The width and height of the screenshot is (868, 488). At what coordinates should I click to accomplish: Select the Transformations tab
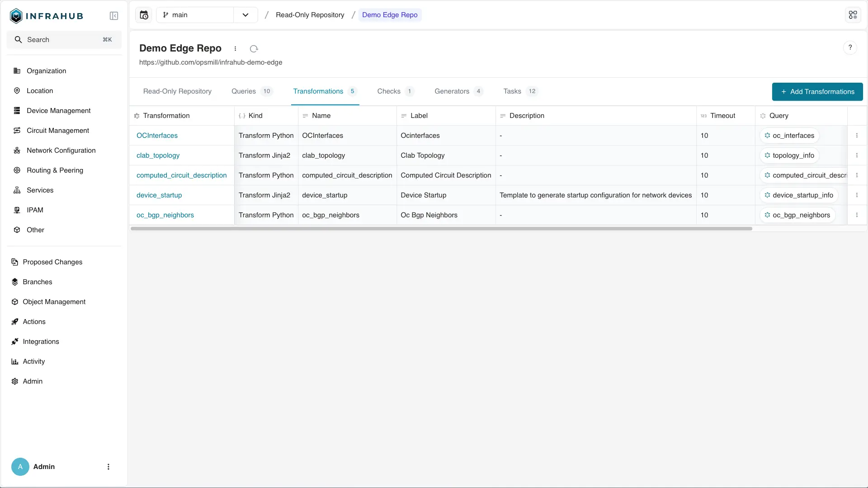tap(325, 91)
